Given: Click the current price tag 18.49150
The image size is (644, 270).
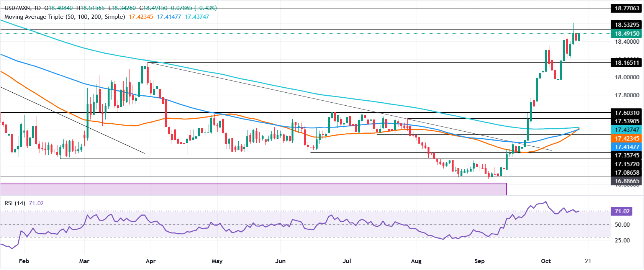Looking at the screenshot, I should coord(627,34).
